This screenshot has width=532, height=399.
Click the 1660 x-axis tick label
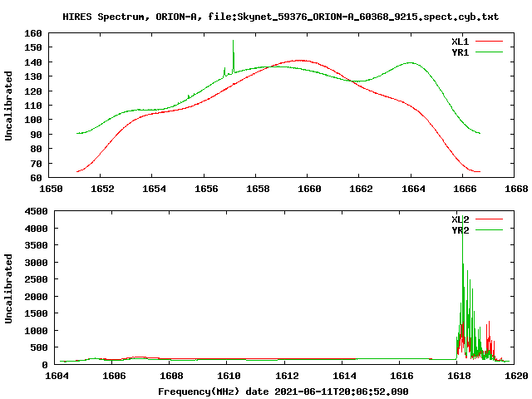tap(309, 189)
